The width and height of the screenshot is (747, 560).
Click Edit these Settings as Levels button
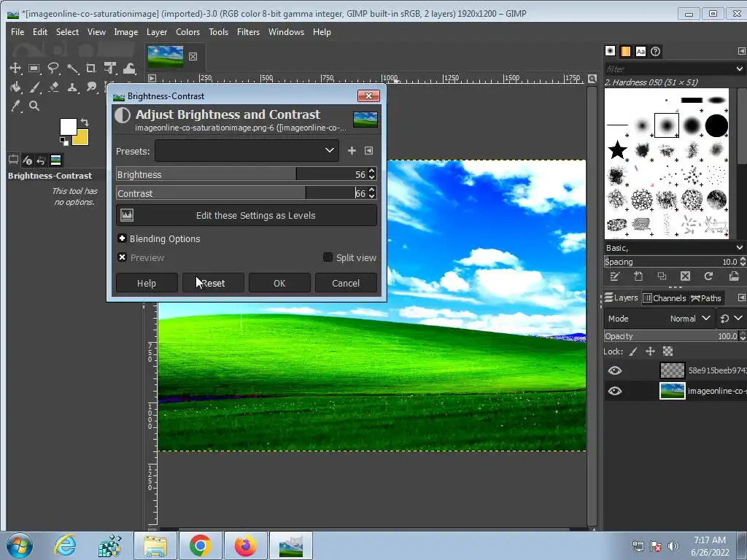coord(247,215)
